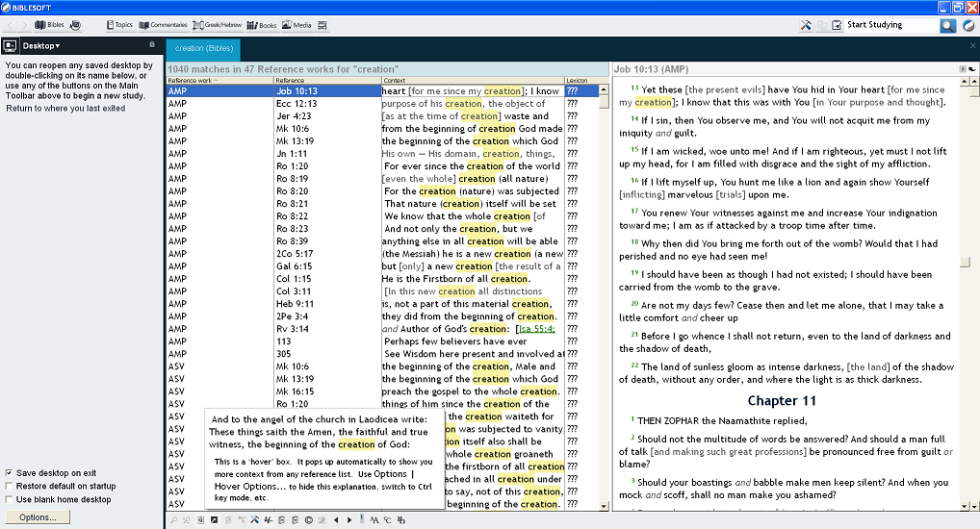Click the reading-history clock icon beside Bibles
Screen dimensions: 980x529
pos(75,25)
